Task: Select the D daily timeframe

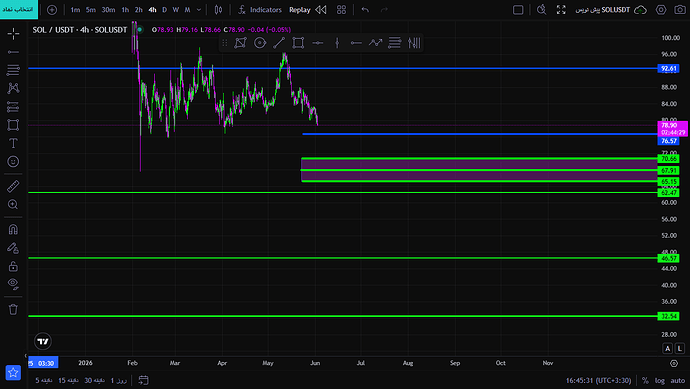Action: click(x=165, y=10)
